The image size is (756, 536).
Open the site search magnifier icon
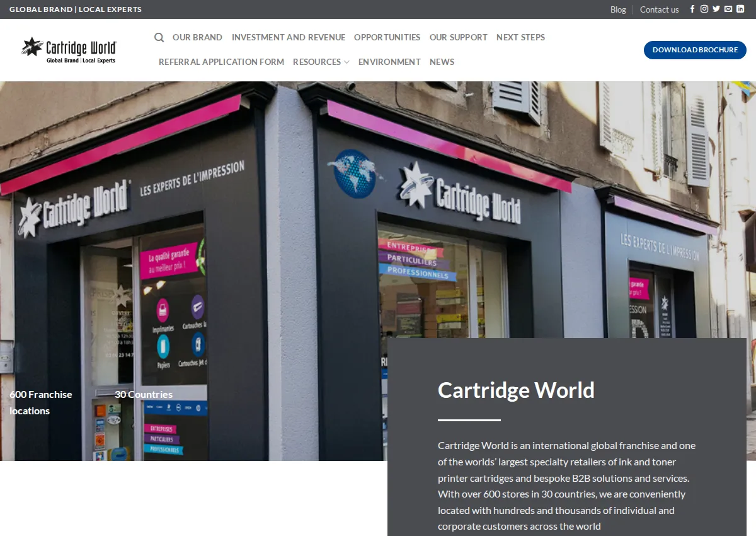coord(159,37)
